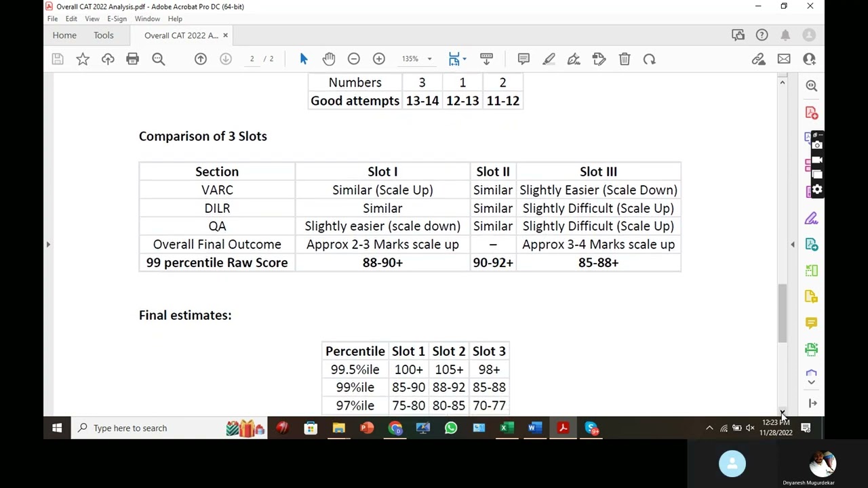Click the right pane collapse arrow at bottom
The height and width of the screenshot is (488, 868).
(812, 403)
